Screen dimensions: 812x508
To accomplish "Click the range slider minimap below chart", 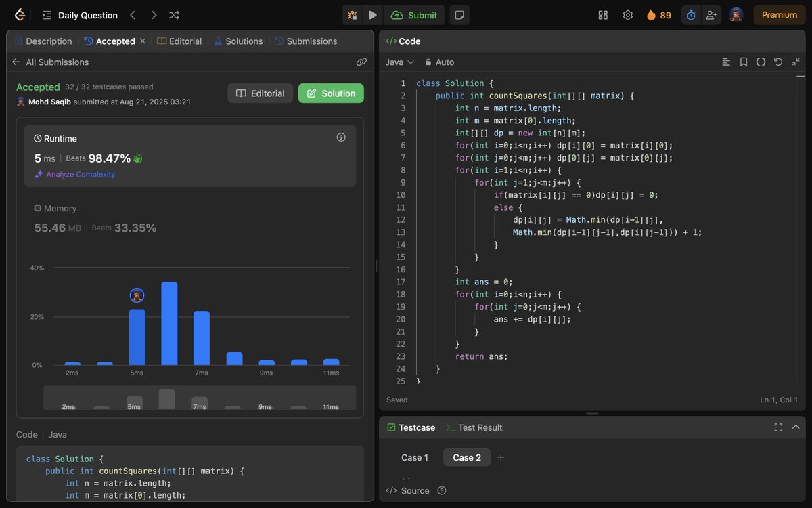I will click(200, 398).
